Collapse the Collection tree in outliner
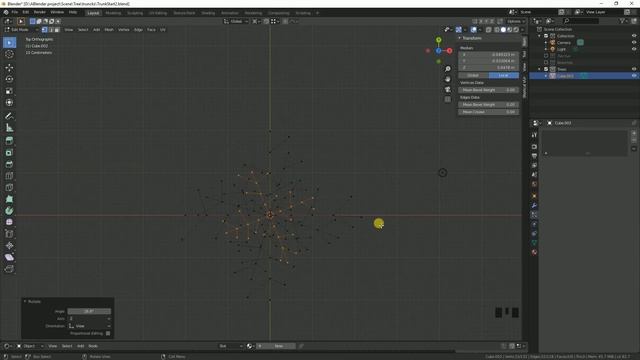 point(540,36)
